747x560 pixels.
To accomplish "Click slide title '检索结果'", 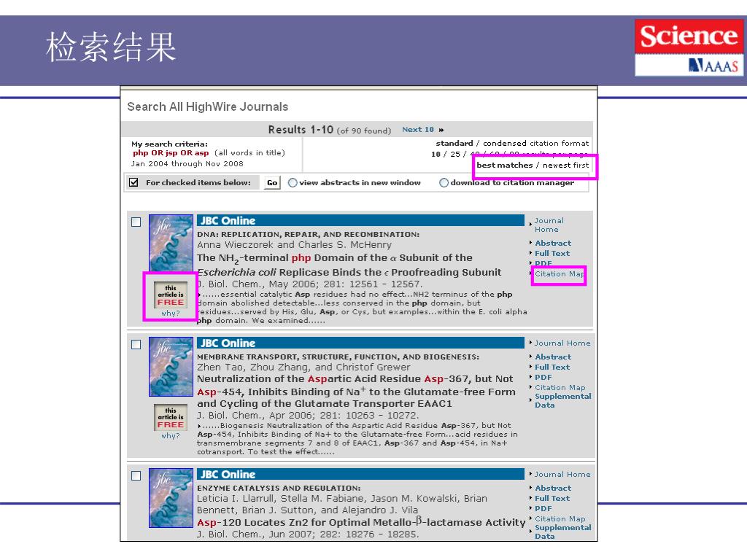I will point(111,47).
